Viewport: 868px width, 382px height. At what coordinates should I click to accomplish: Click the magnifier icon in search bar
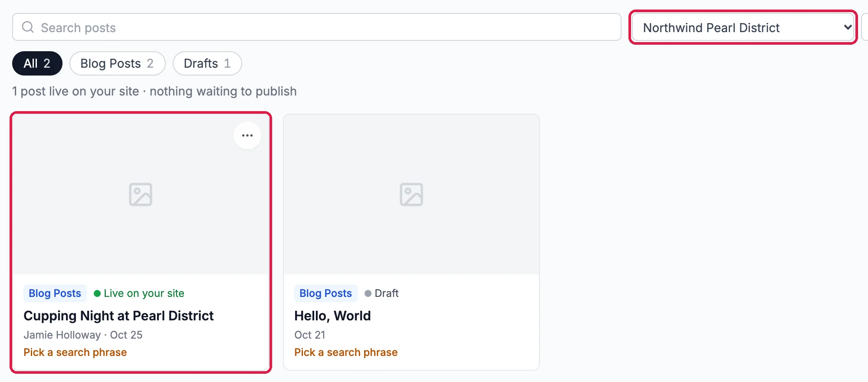28,27
